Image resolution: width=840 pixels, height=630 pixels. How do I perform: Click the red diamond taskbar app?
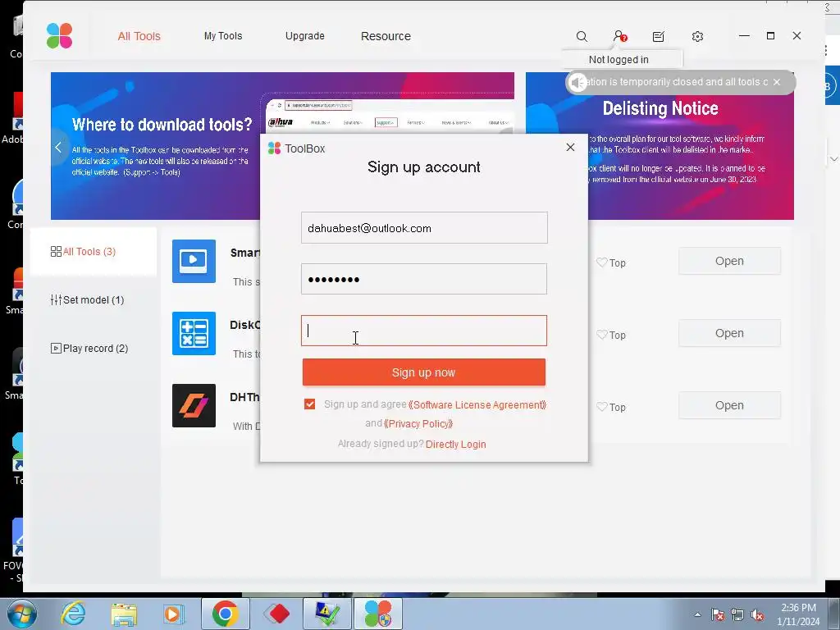point(276,614)
